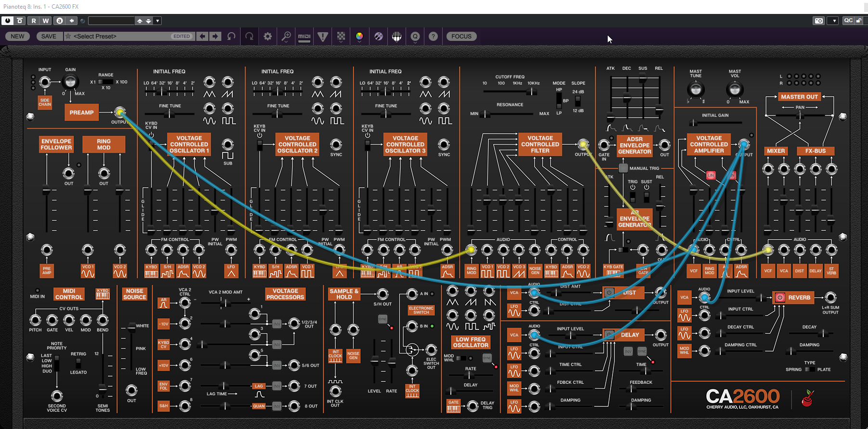Click the noise source OUT jack
The width and height of the screenshot is (868, 429).
[131, 390]
